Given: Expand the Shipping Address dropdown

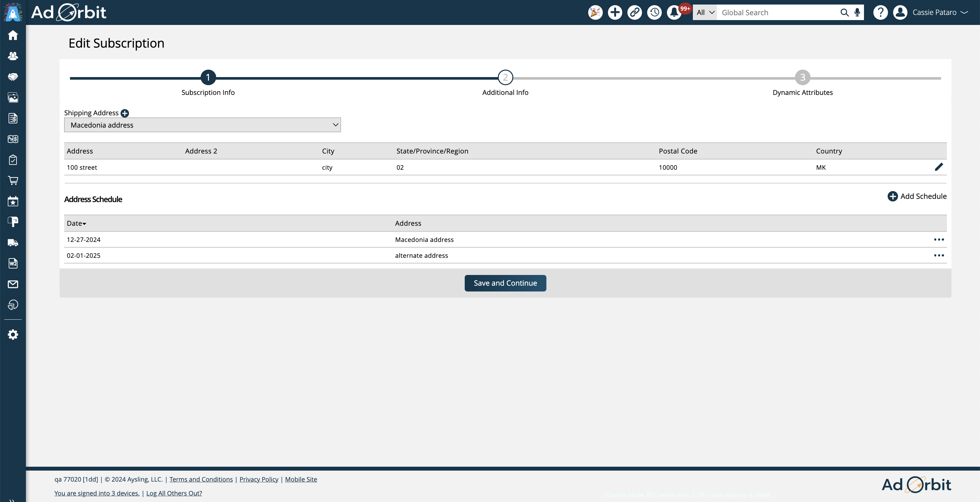Looking at the screenshot, I should click(203, 125).
